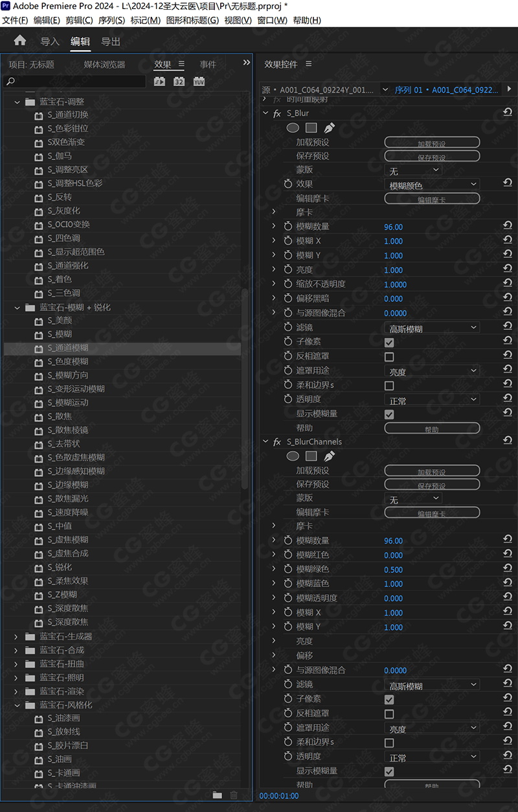The width and height of the screenshot is (518, 812).
Task: Click the effects search field
Action: (75, 82)
